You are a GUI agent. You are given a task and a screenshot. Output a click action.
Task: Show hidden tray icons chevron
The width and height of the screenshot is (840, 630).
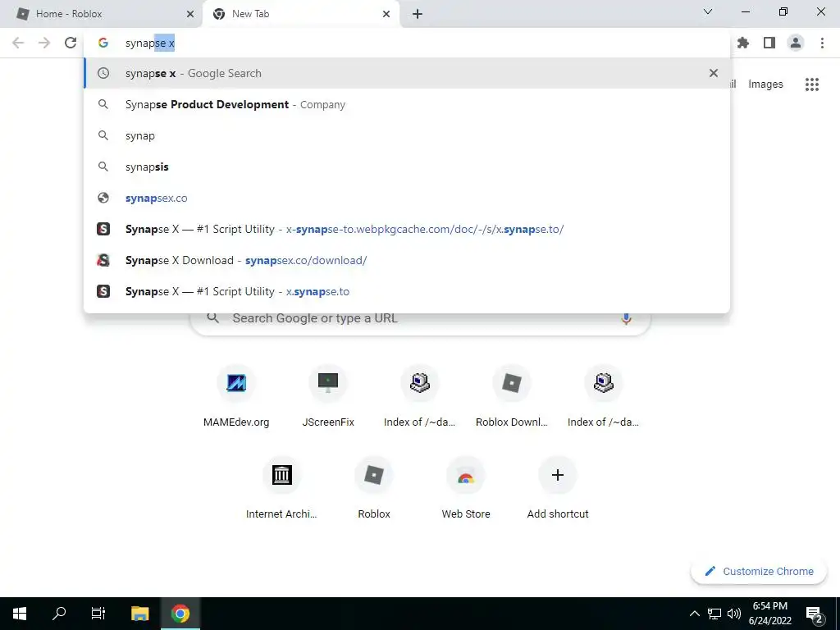pos(694,614)
